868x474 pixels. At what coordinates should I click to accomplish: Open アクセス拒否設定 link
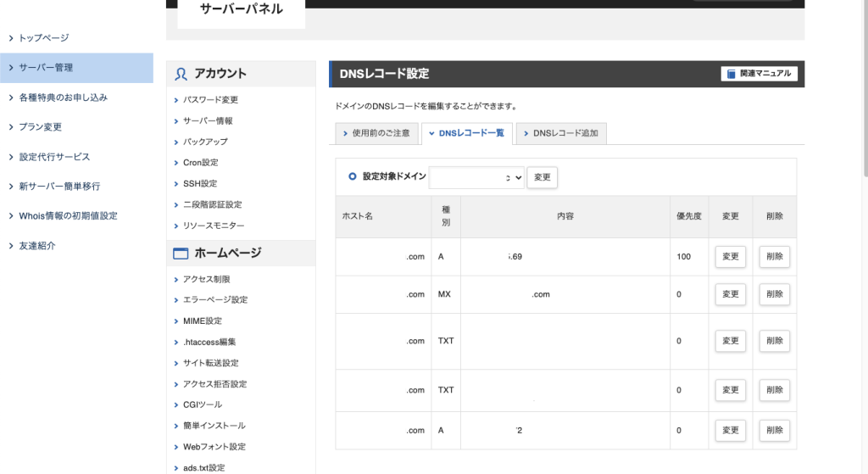point(214,384)
